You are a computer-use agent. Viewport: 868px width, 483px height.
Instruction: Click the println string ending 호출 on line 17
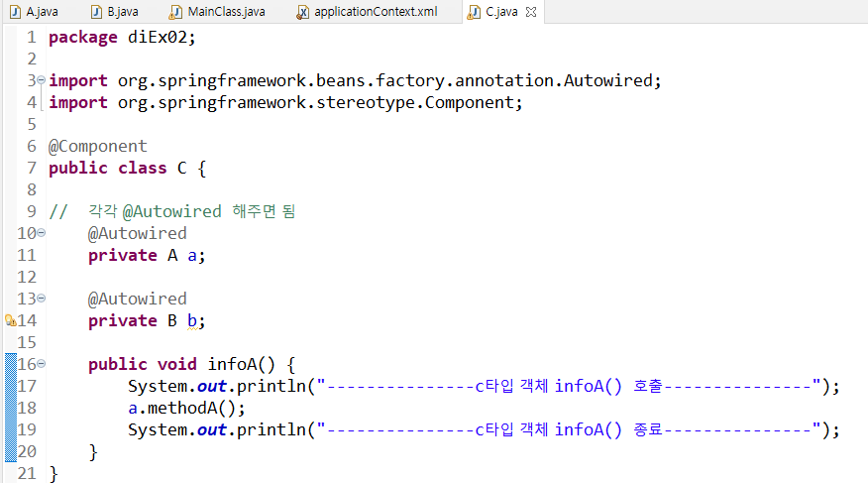click(x=569, y=386)
